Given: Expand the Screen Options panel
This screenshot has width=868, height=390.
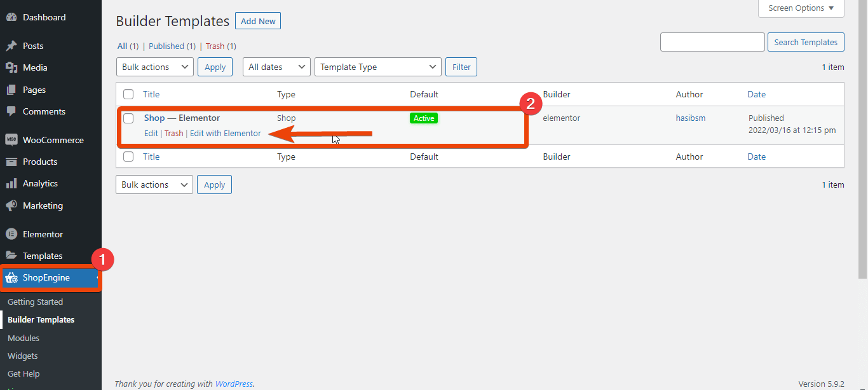Looking at the screenshot, I should (801, 8).
